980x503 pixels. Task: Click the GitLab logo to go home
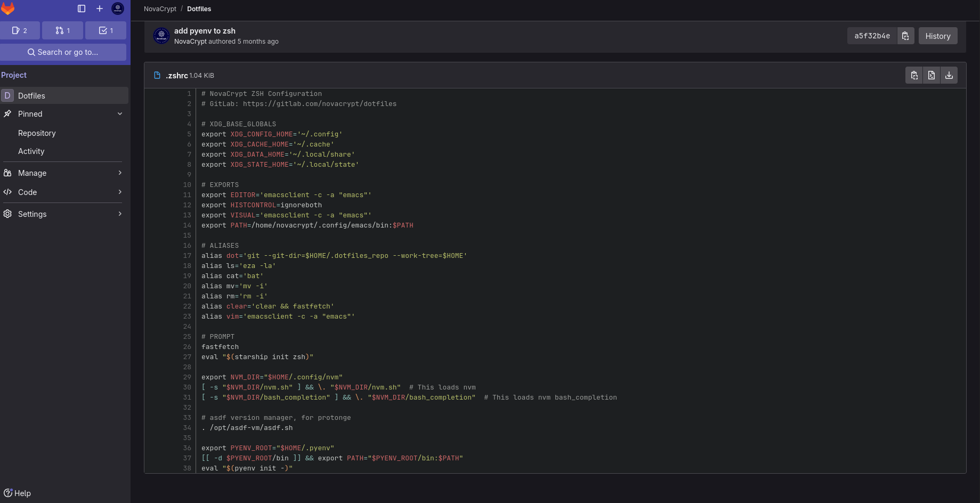point(9,9)
